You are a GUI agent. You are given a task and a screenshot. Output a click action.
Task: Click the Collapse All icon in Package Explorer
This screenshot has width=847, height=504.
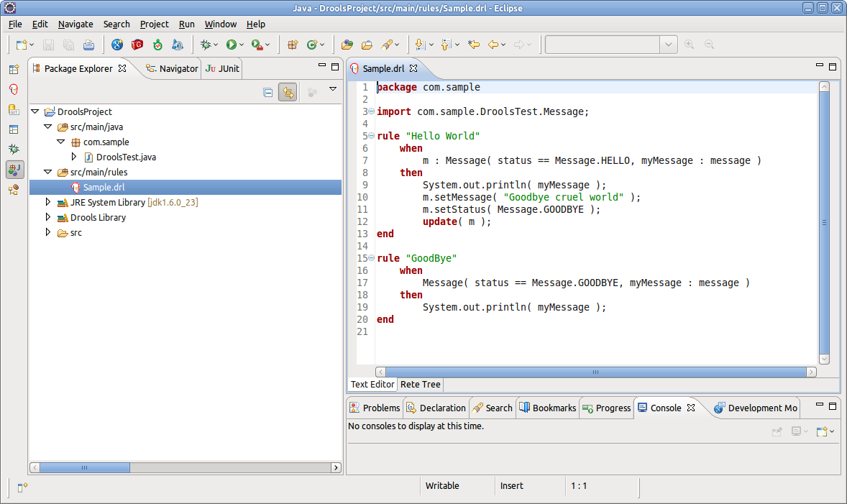coord(267,92)
